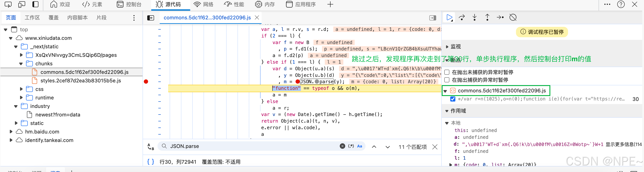
Task: Click step over next function call
Action: coord(462,17)
